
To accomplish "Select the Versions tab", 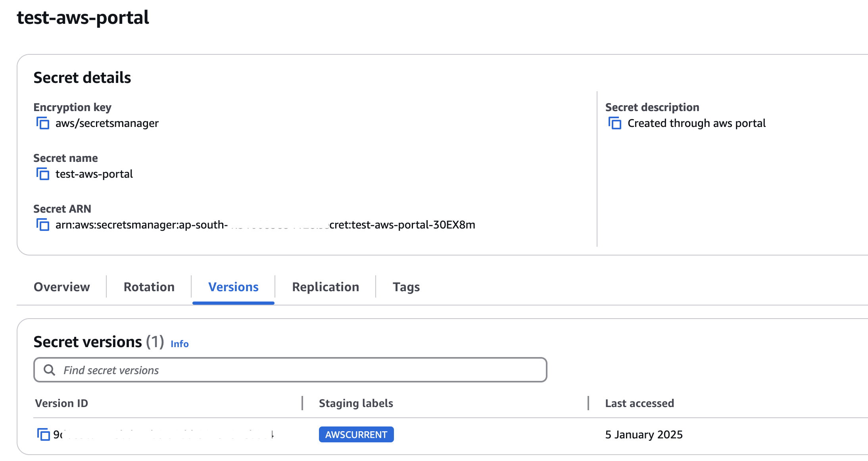I will coord(233,287).
